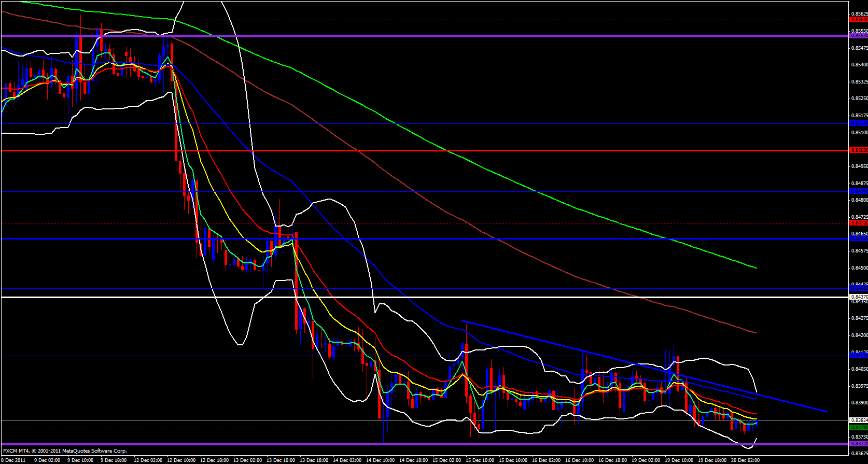
Task: Click the 20 Dec 02:00 time label
Action: [x=745, y=460]
